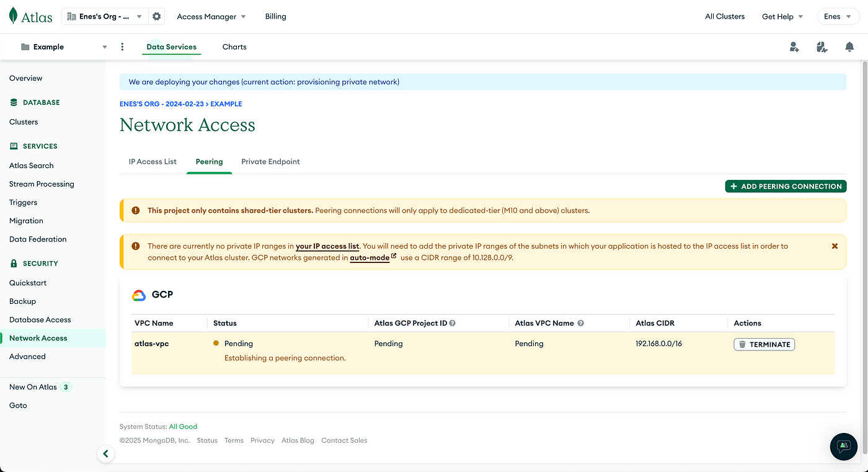Open Backup in the sidebar
The width and height of the screenshot is (868, 472).
pyautogui.click(x=22, y=301)
